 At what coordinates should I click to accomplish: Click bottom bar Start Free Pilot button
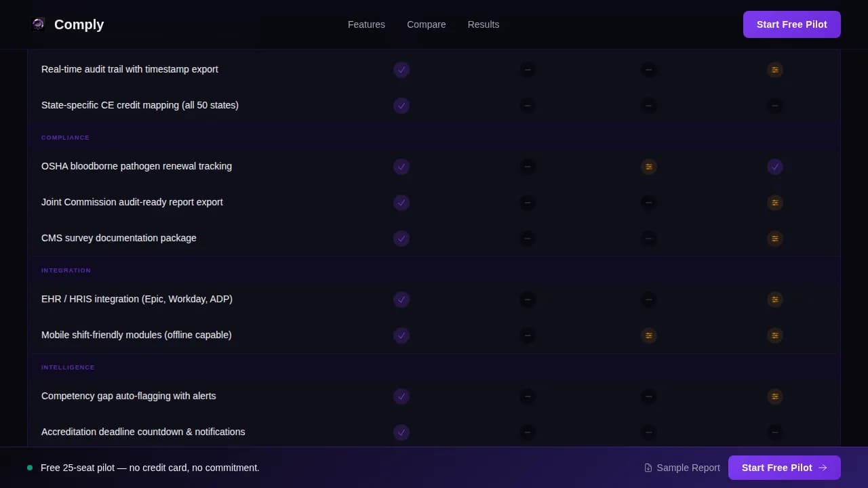coord(785,468)
